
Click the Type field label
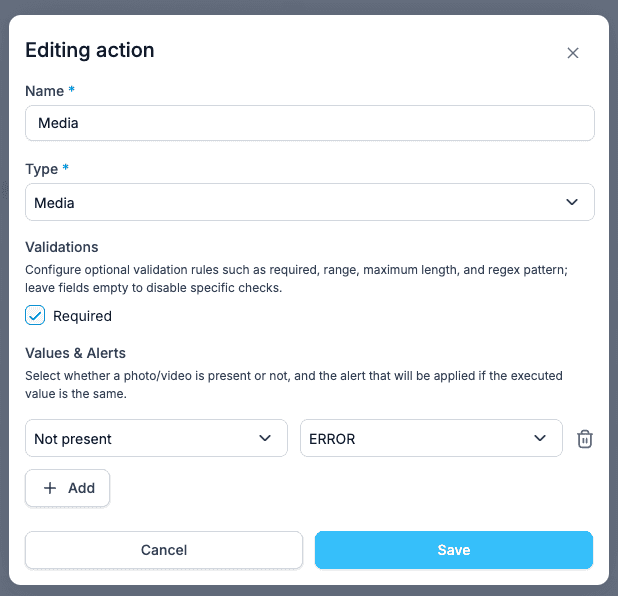tap(41, 169)
